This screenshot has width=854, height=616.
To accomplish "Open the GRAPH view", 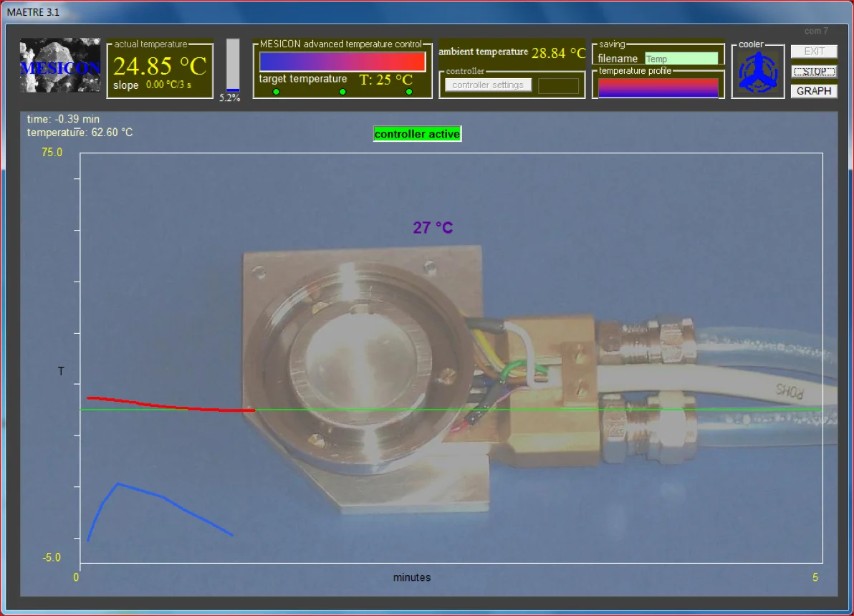I will coord(814,91).
